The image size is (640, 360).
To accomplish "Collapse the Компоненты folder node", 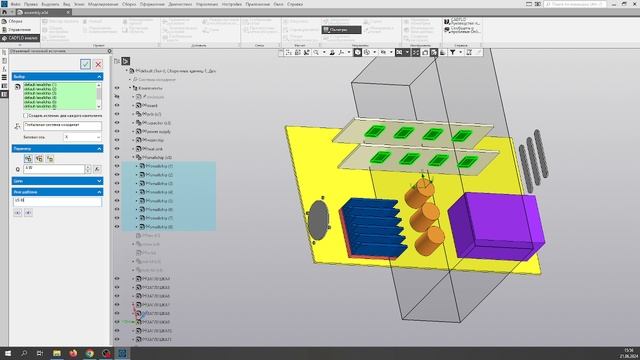I will pyautogui.click(x=130, y=88).
